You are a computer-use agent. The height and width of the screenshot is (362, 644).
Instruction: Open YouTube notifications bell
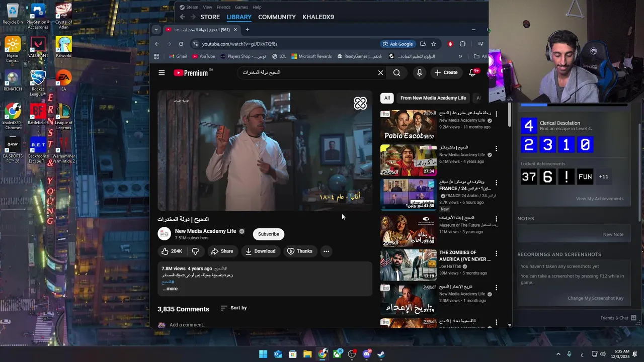[472, 73]
